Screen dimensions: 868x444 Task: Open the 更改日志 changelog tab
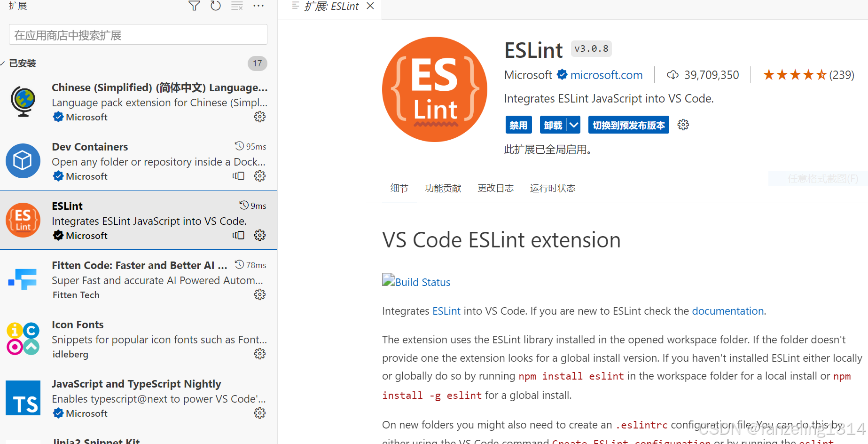496,188
